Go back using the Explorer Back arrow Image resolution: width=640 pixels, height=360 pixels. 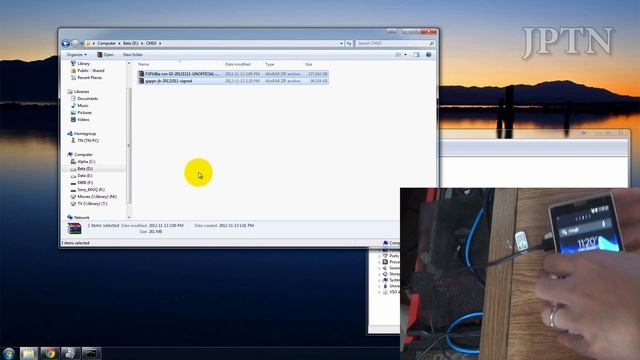(66, 43)
